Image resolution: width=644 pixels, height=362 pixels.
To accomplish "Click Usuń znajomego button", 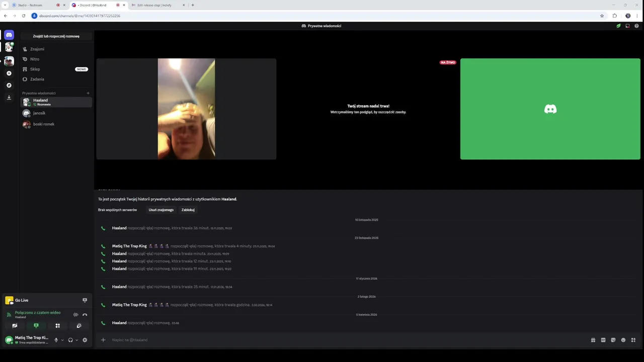I will 161,210.
